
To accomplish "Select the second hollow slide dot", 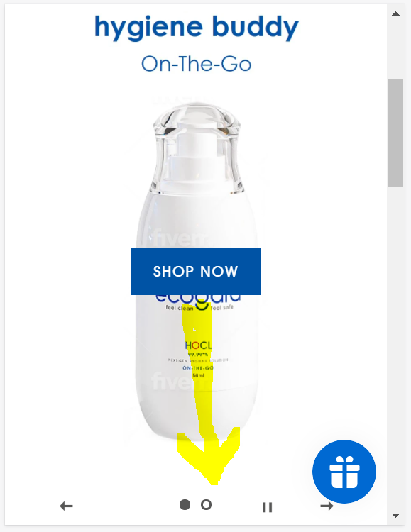I will (x=206, y=504).
